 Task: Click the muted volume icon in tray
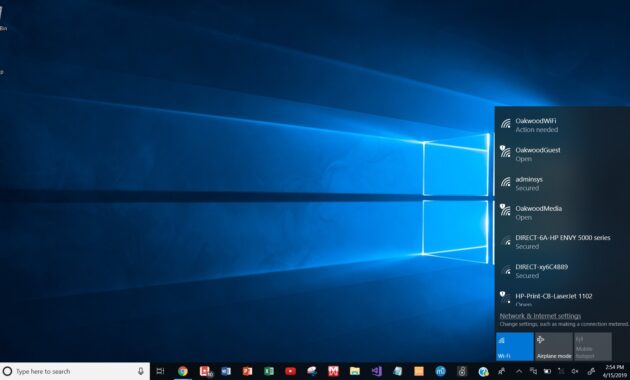point(575,372)
